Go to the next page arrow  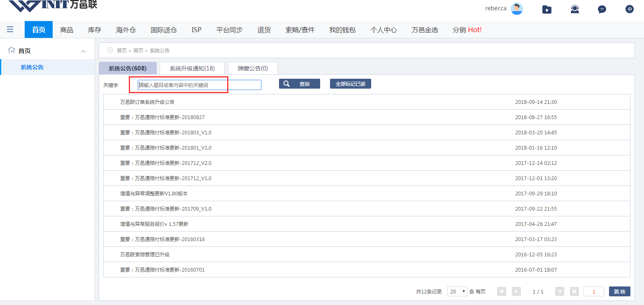pos(560,291)
